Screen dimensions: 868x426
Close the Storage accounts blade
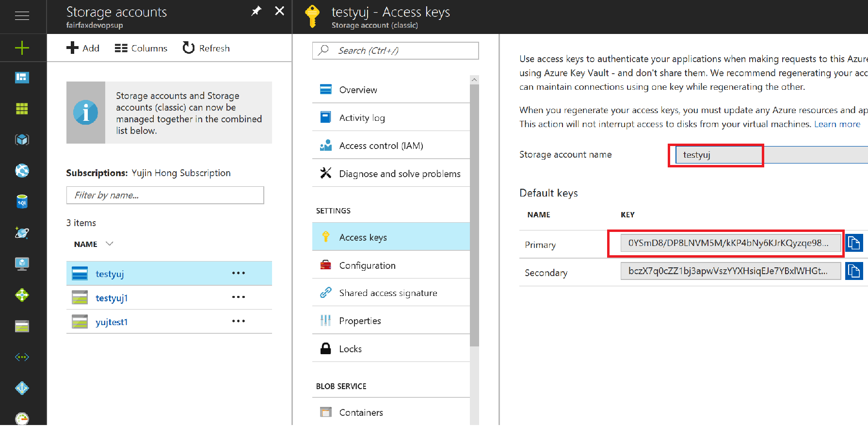(x=280, y=11)
